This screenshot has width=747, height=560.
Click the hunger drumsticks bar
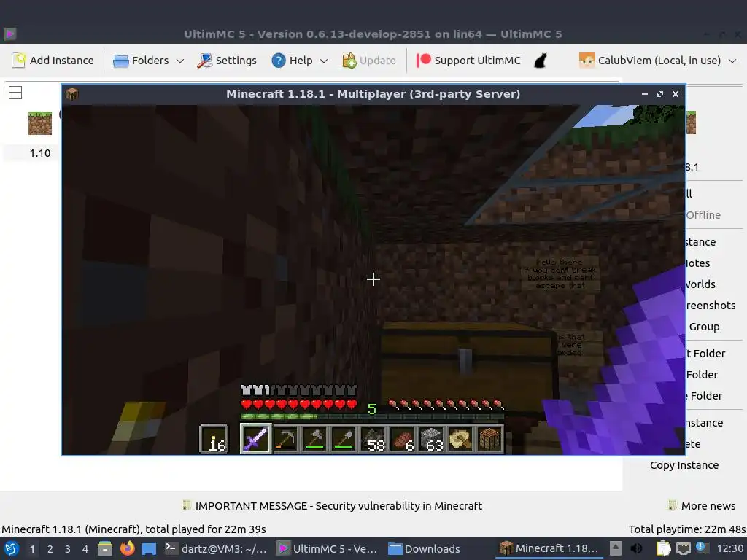click(x=446, y=405)
